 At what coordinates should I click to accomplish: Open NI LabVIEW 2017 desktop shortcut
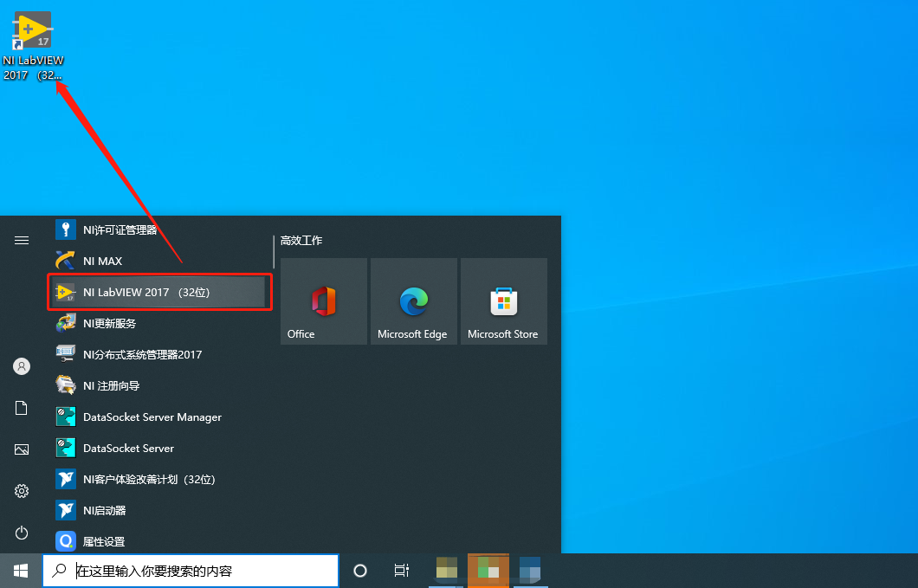pyautogui.click(x=33, y=46)
